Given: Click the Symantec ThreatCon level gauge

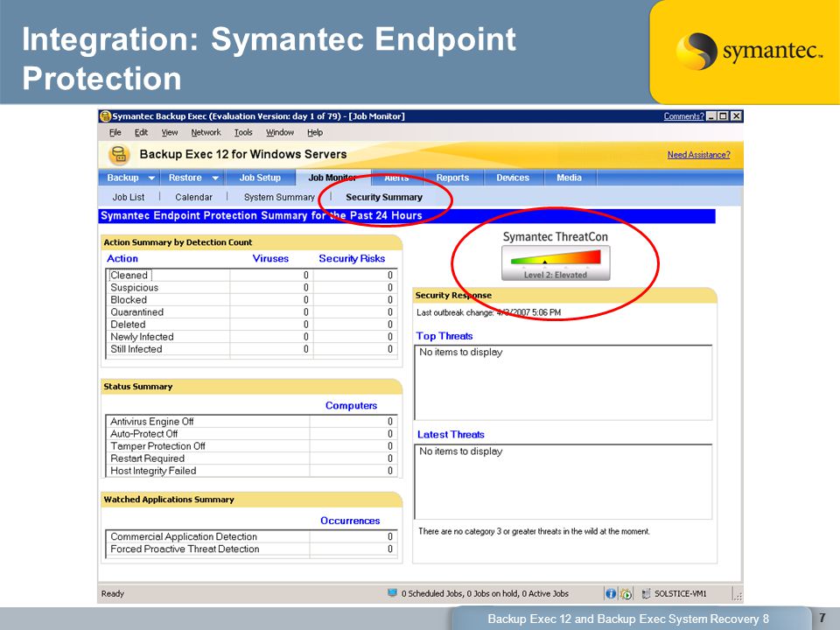Looking at the screenshot, I should click(x=556, y=263).
